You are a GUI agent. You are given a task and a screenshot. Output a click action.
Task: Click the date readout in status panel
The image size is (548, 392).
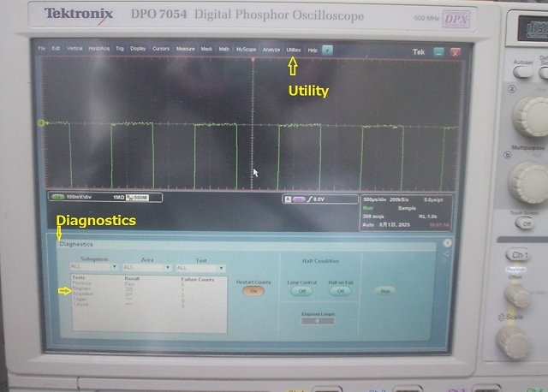click(395, 224)
